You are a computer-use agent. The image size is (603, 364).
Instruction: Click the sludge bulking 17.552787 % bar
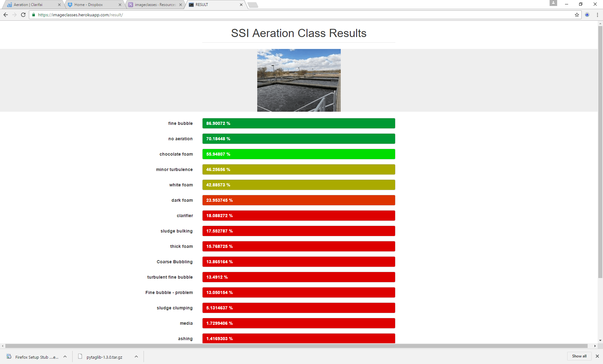click(x=299, y=231)
